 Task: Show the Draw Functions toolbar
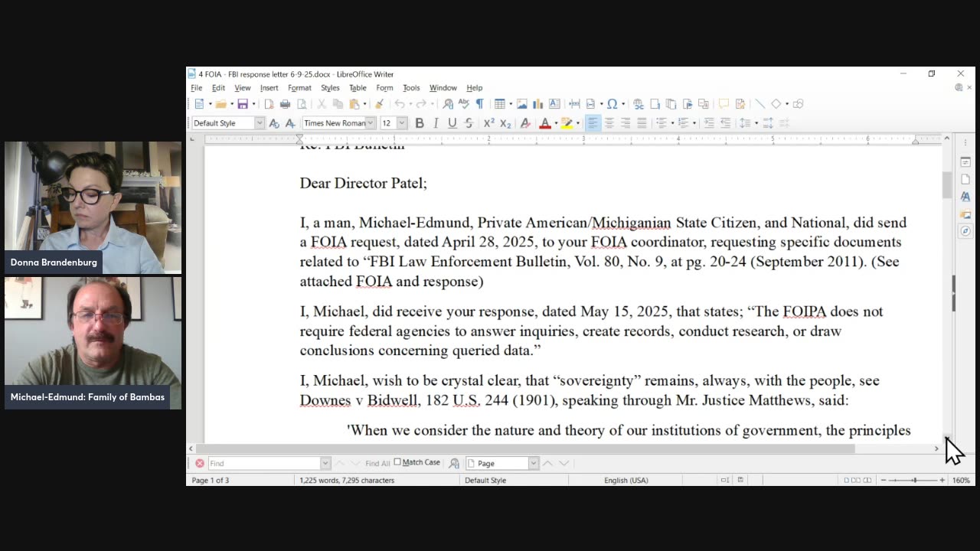(x=798, y=104)
